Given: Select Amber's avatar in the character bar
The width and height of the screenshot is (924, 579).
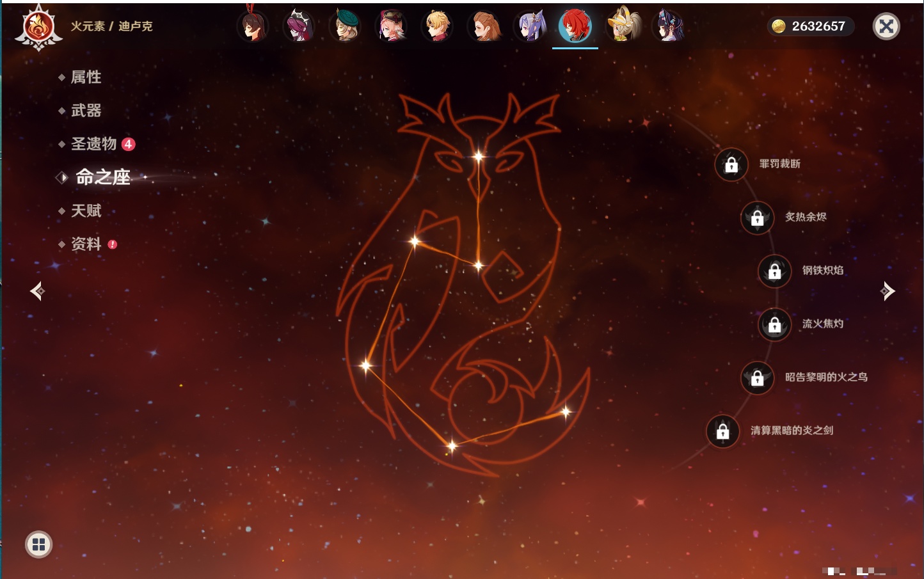Looking at the screenshot, I should point(253,26).
